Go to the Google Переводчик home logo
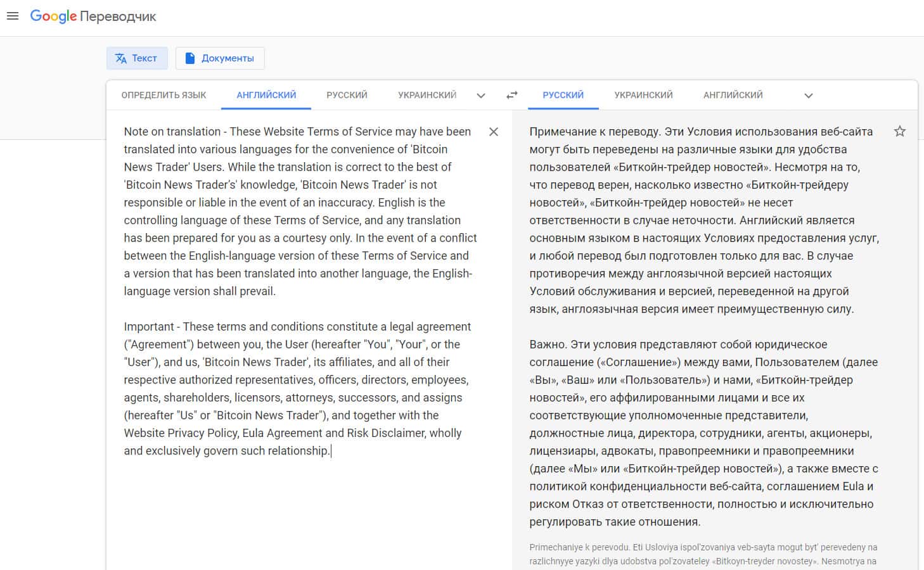924x570 pixels. point(93,16)
